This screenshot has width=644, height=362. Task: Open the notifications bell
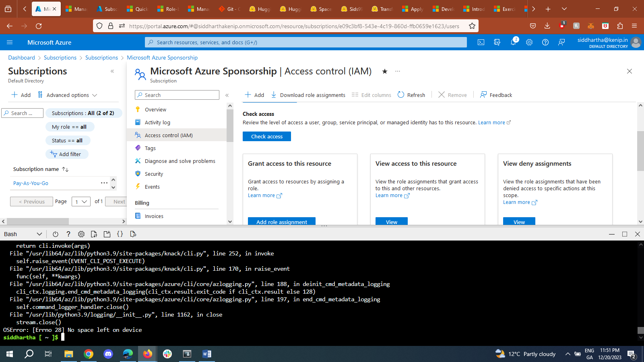click(513, 42)
